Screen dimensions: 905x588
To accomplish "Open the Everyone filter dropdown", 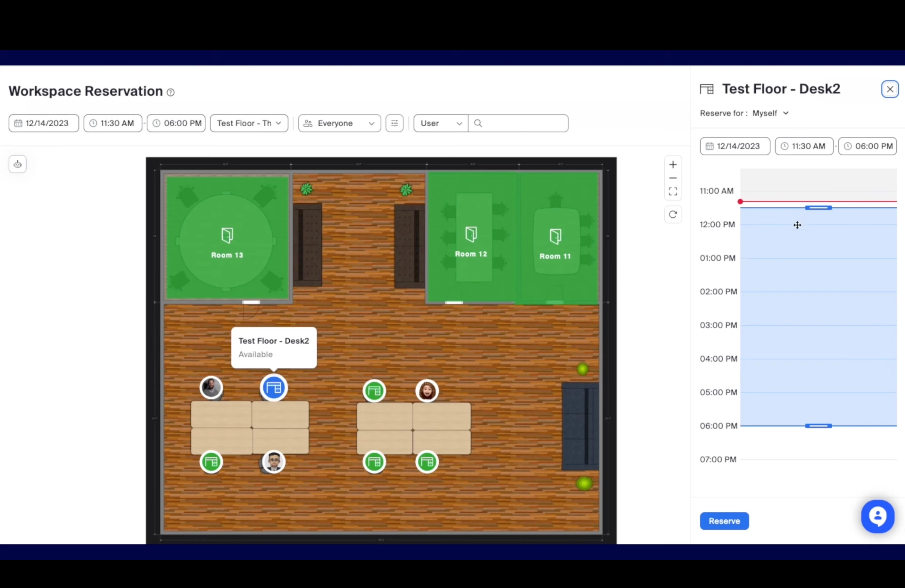I will [339, 123].
